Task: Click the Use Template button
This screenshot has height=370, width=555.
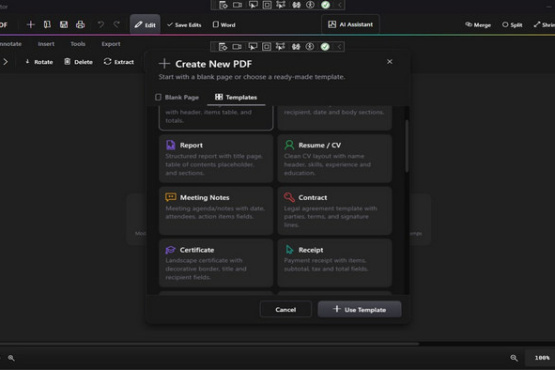Action: (360, 309)
